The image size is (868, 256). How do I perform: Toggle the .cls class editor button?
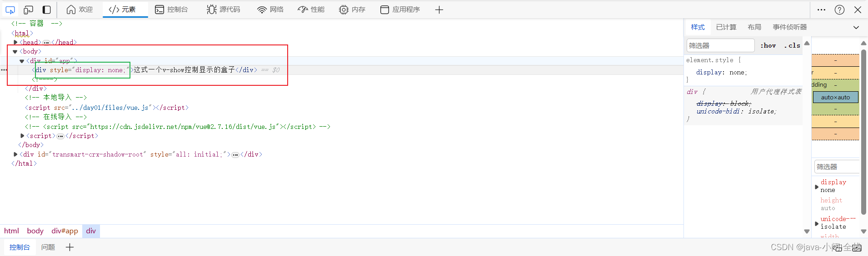[x=792, y=45]
